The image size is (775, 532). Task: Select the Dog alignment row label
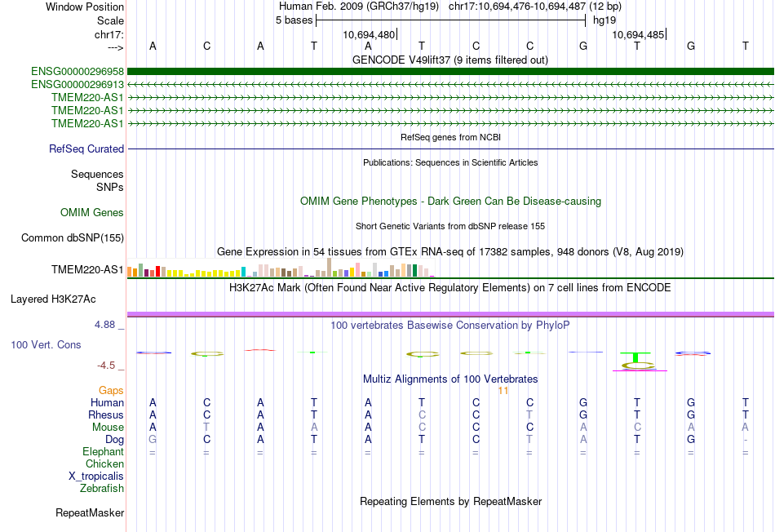point(114,440)
